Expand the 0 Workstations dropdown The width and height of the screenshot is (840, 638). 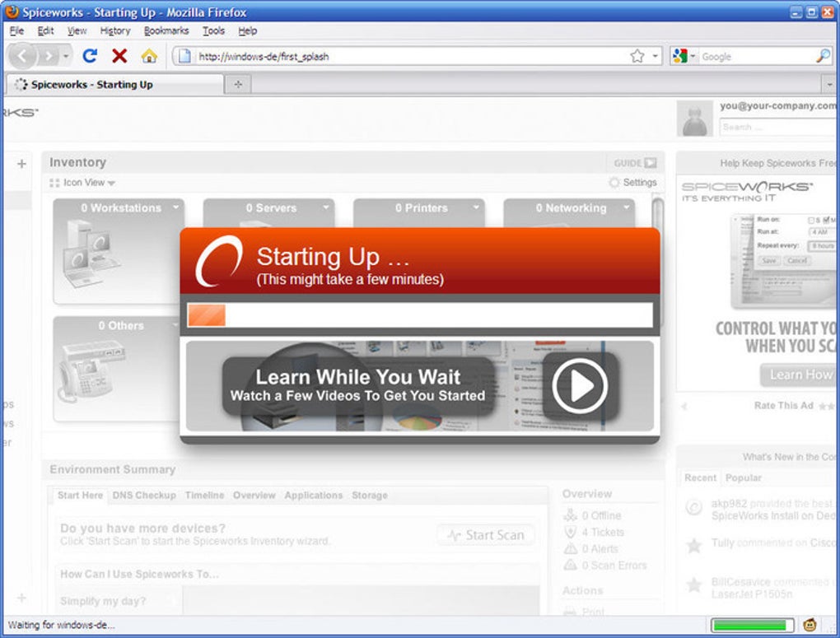pyautogui.click(x=174, y=208)
